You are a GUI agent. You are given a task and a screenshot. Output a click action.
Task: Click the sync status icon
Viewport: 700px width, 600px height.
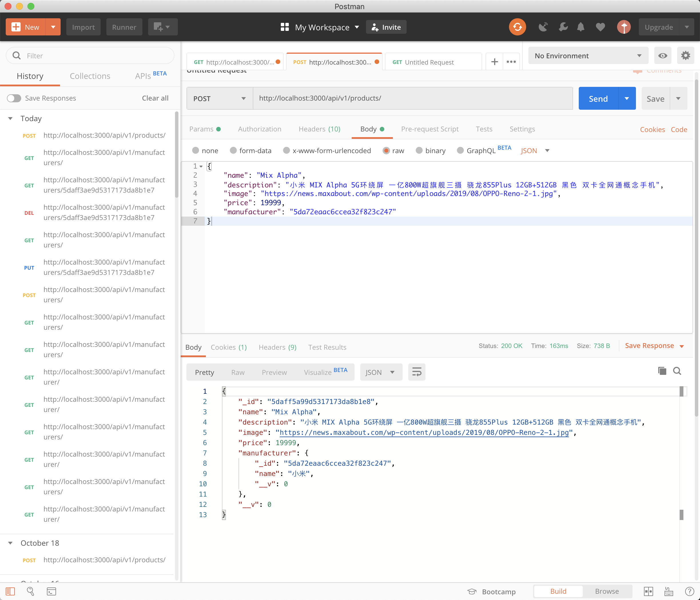point(517,27)
